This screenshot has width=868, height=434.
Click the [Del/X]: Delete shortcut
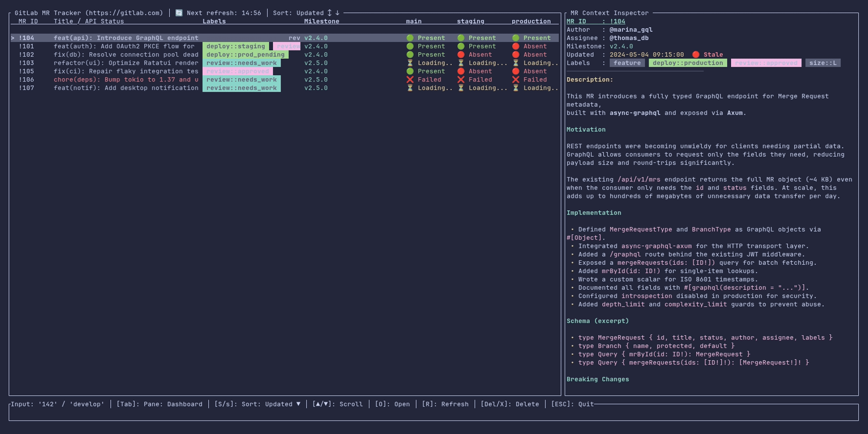point(510,404)
